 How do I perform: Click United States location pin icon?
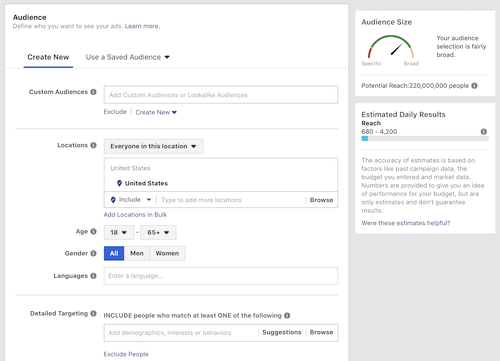pyautogui.click(x=119, y=183)
